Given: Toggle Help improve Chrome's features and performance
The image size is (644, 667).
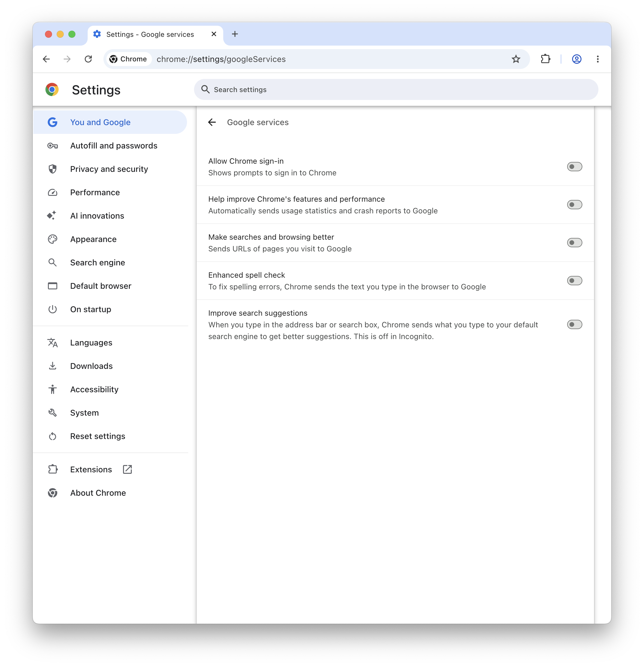Looking at the screenshot, I should [x=574, y=205].
